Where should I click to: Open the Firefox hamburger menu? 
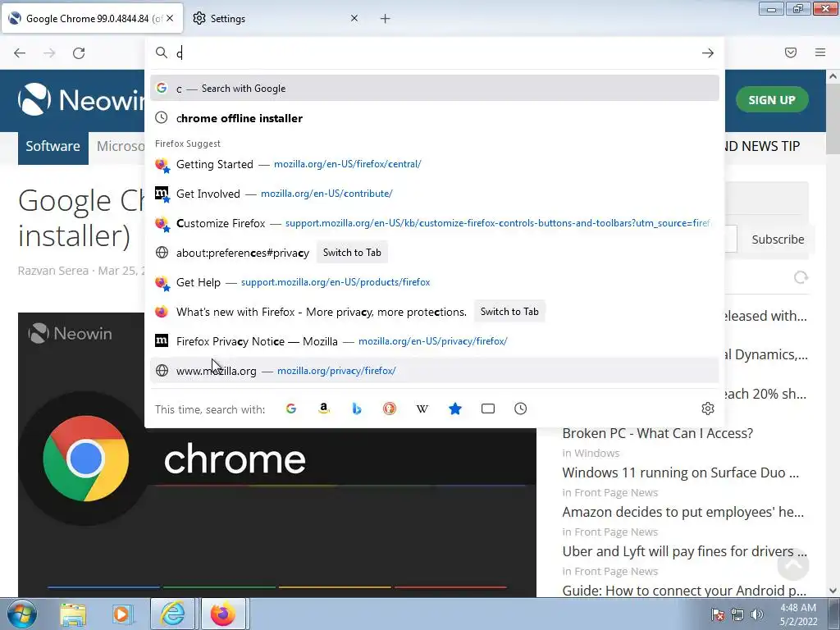(x=820, y=52)
